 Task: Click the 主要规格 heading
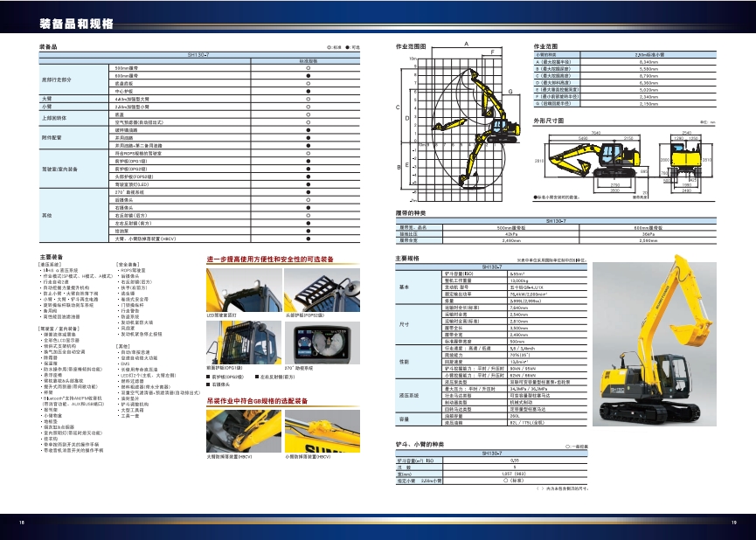pos(407,259)
